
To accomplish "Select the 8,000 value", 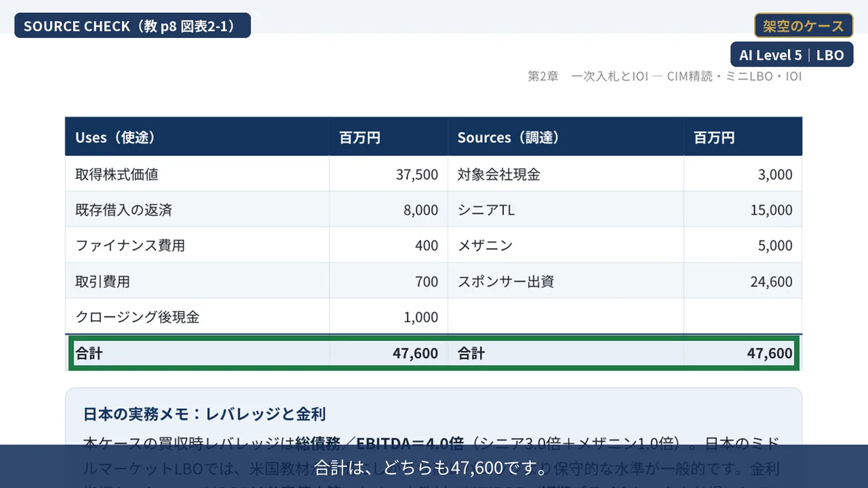I will [x=421, y=210].
